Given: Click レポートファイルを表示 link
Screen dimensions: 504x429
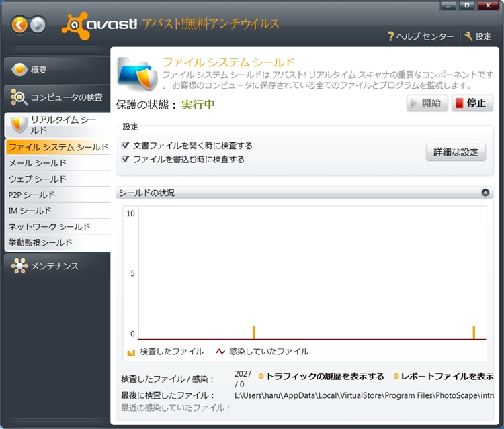Looking at the screenshot, I should click(x=448, y=376).
